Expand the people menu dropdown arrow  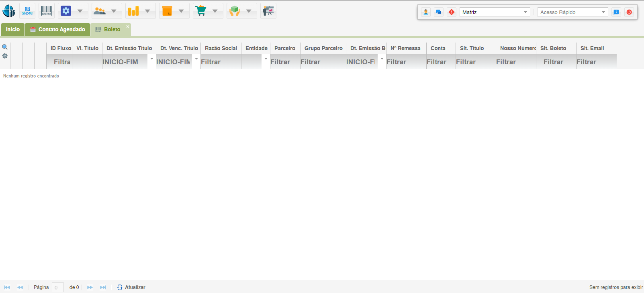click(x=114, y=11)
